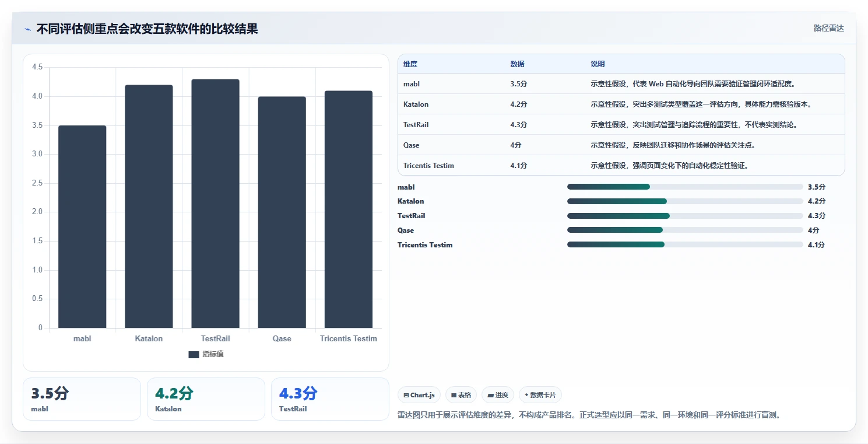Click the Testim description about 自动化稳定性验证
Viewport: 868px width, 444px height.
tap(669, 166)
